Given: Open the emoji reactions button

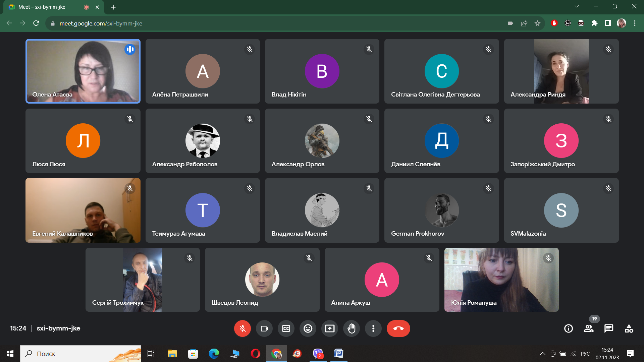Looking at the screenshot, I should tap(308, 328).
